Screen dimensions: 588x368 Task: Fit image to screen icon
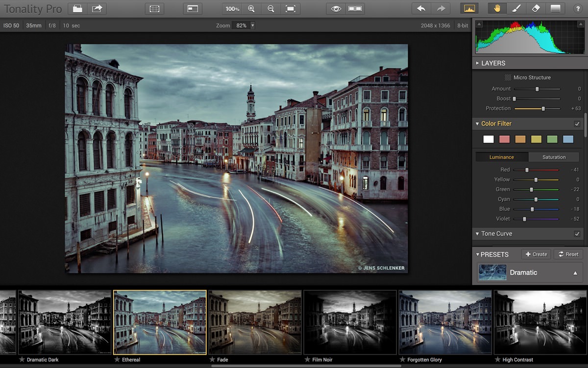coord(291,9)
